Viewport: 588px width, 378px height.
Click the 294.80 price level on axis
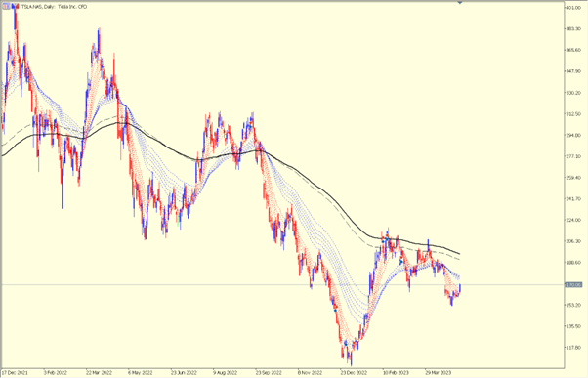pos(573,135)
